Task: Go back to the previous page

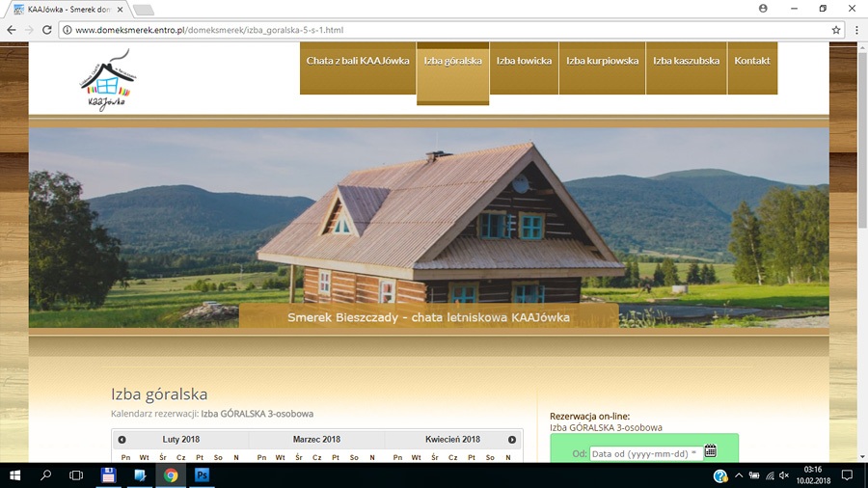Action: [12, 30]
